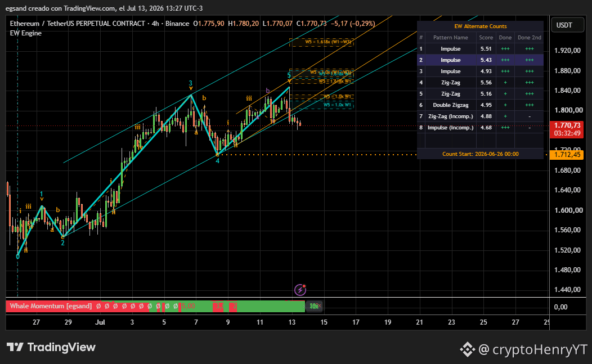Screen dimensions: 592x364
Task: Click the 1.600,00 price axis label
Action: coord(567,210)
